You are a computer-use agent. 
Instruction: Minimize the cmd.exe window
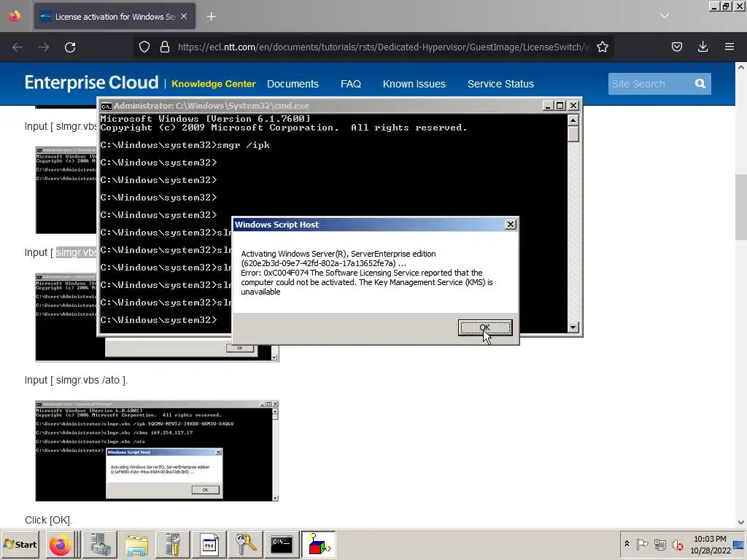coord(548,106)
